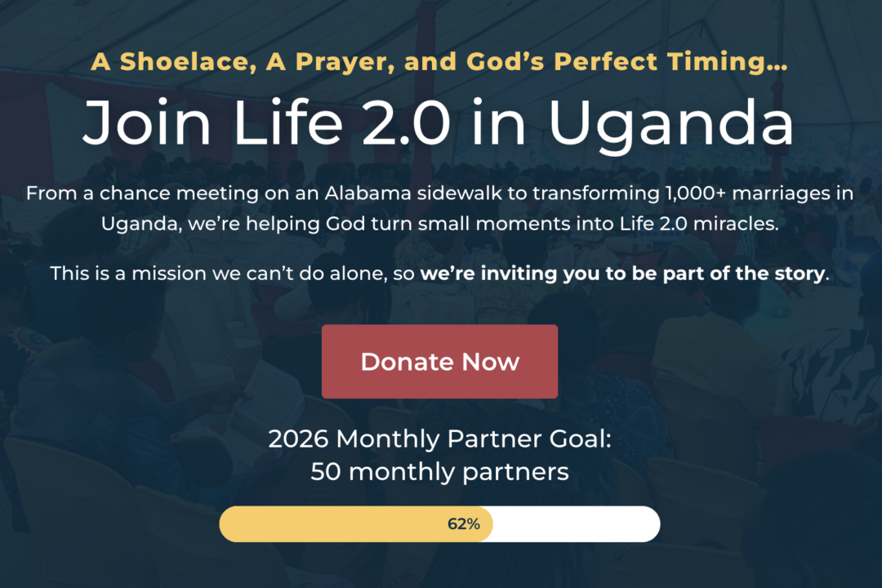Click the "50 monthly partners" text
The width and height of the screenshot is (882, 588).
tap(439, 472)
